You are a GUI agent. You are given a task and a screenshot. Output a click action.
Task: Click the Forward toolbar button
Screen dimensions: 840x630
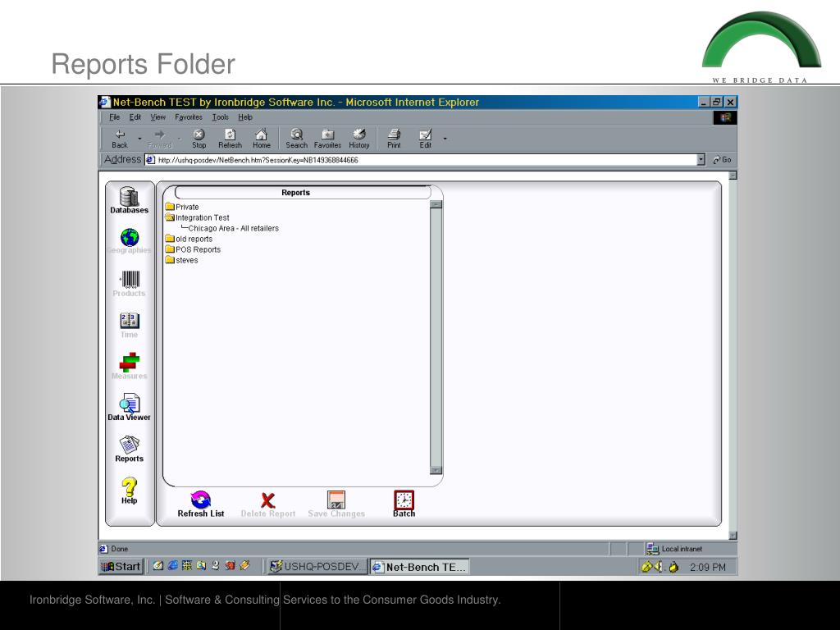pos(160,138)
